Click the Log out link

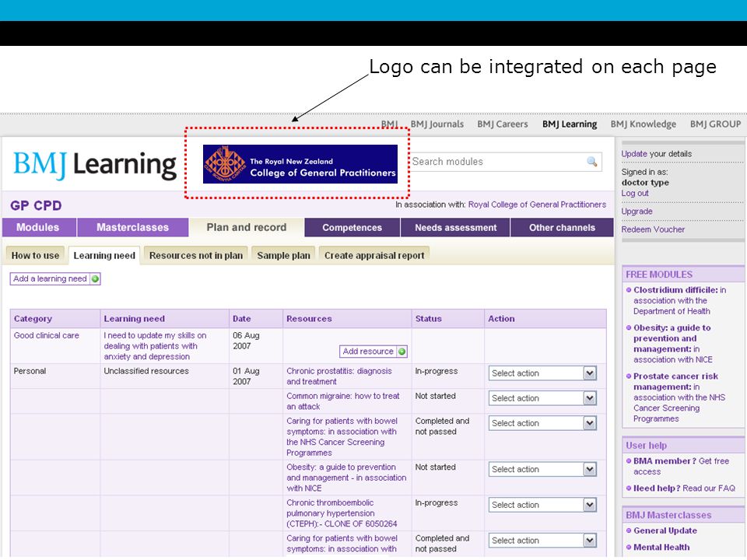[x=635, y=193]
